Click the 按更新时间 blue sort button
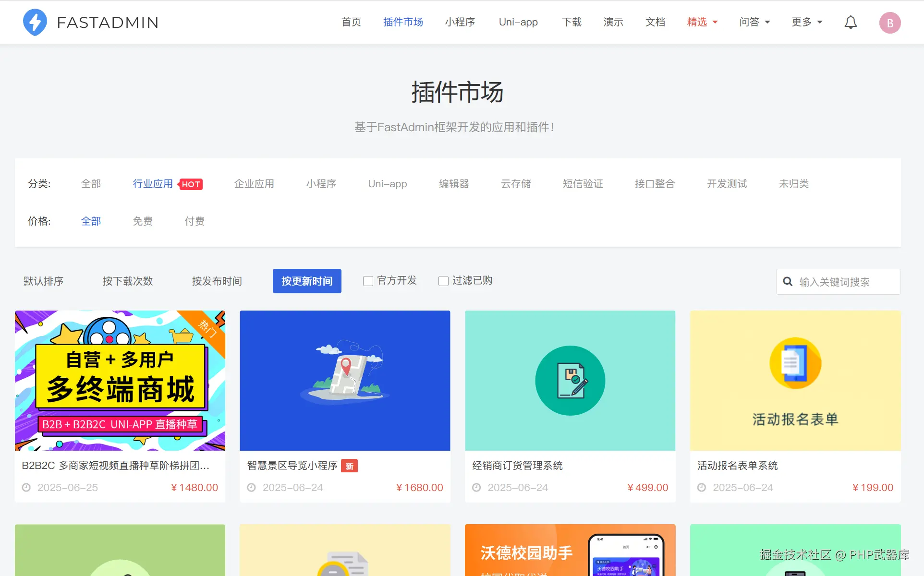 pos(307,281)
